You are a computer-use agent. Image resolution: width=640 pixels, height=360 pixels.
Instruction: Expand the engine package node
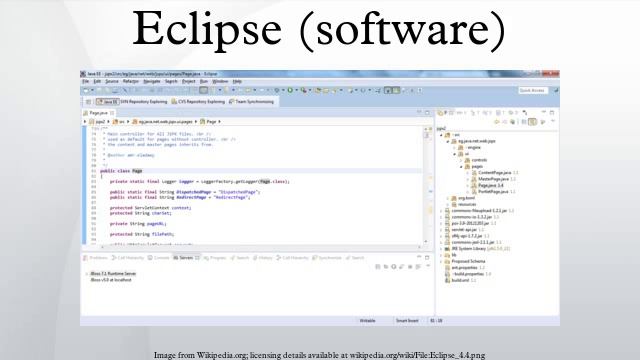point(455,148)
